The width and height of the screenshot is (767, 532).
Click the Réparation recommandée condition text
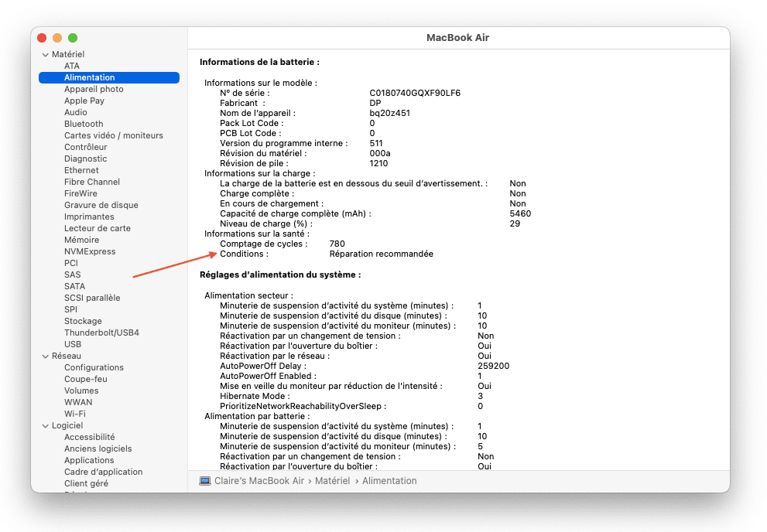point(381,254)
